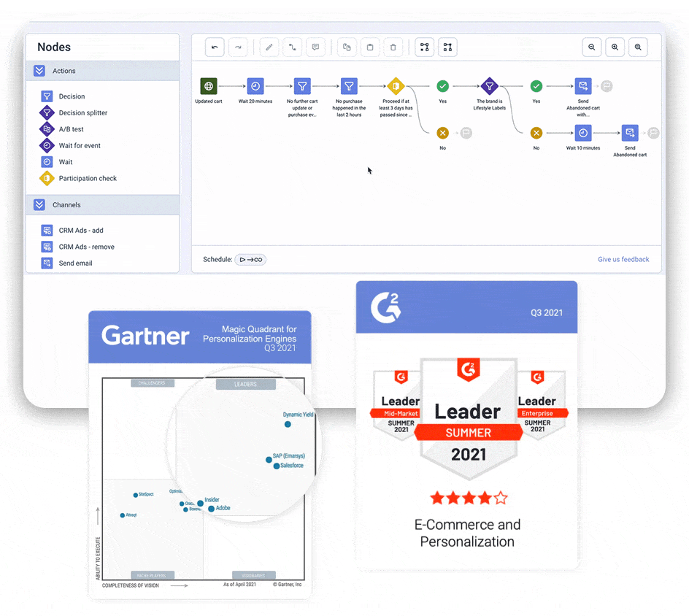
Task: Click the zoom in magnifier with plus
Action: tap(615, 47)
